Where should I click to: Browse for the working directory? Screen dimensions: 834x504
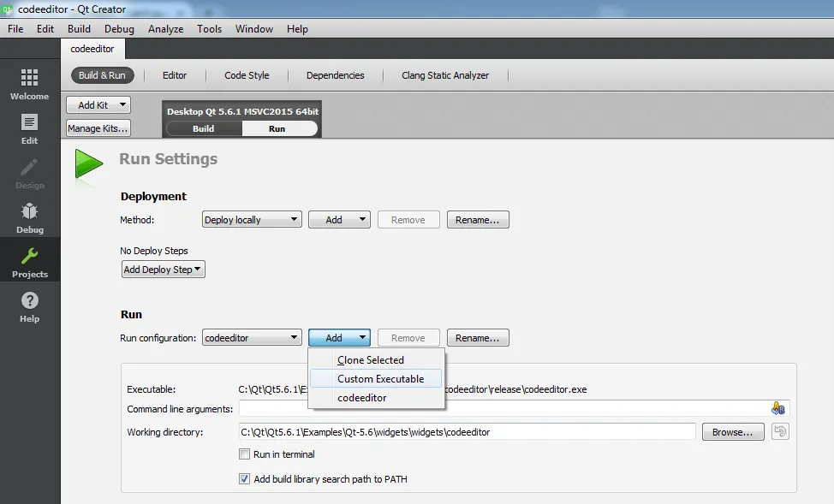click(x=733, y=432)
